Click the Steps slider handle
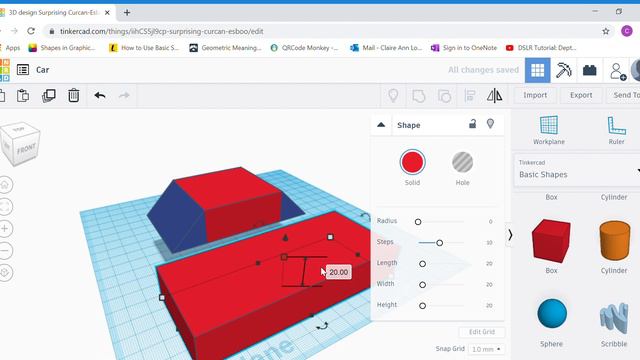The height and width of the screenshot is (360, 640). (x=439, y=243)
